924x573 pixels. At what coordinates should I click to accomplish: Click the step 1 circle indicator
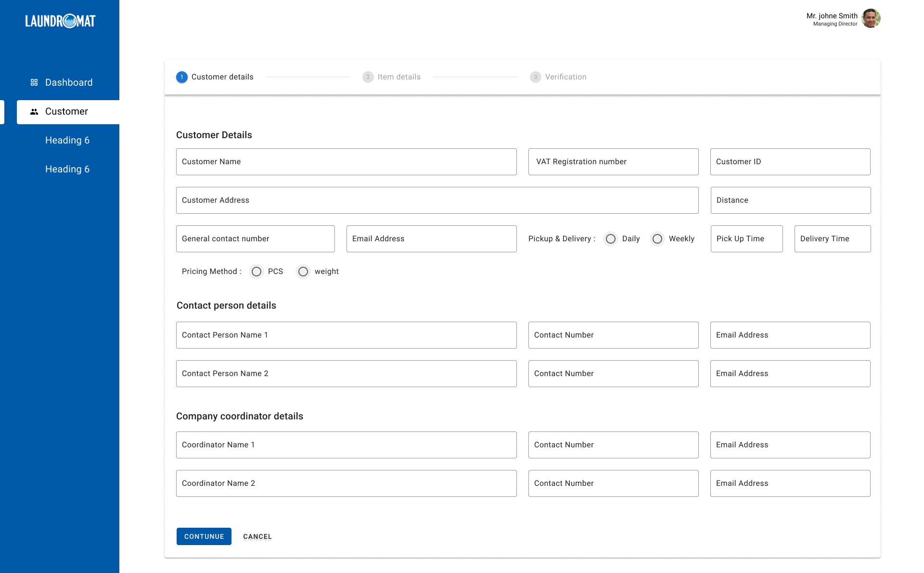tap(181, 77)
